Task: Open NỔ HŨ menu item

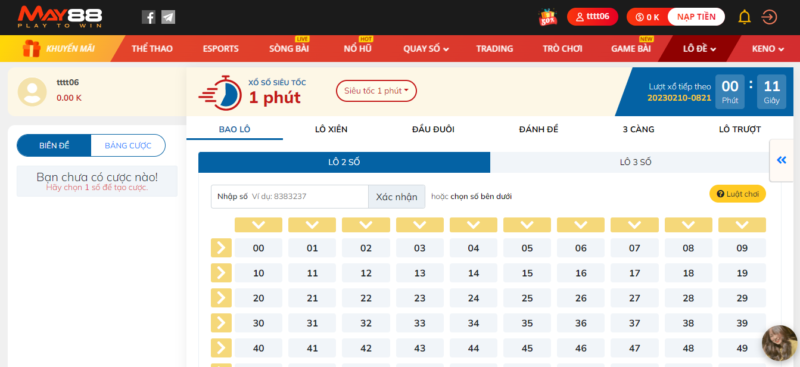Action: click(358, 48)
